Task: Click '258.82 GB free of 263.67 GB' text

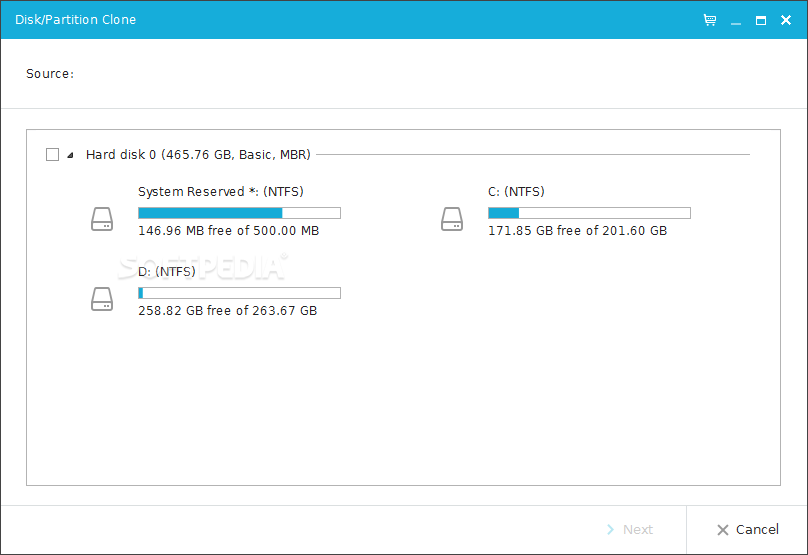Action: coord(228,310)
